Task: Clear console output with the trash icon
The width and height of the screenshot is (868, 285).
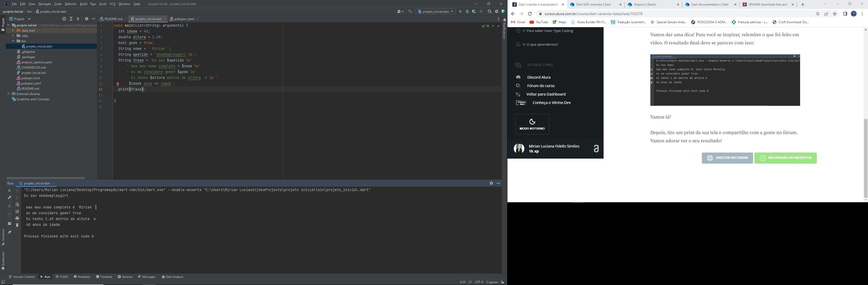Action: [x=17, y=225]
